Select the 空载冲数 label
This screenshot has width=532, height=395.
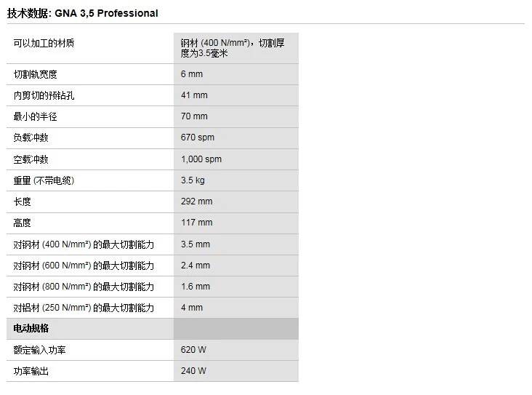click(x=31, y=159)
